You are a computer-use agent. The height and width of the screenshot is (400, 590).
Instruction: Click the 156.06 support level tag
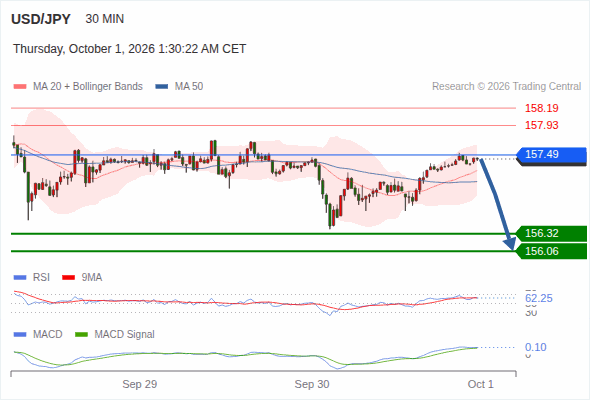pos(552,251)
